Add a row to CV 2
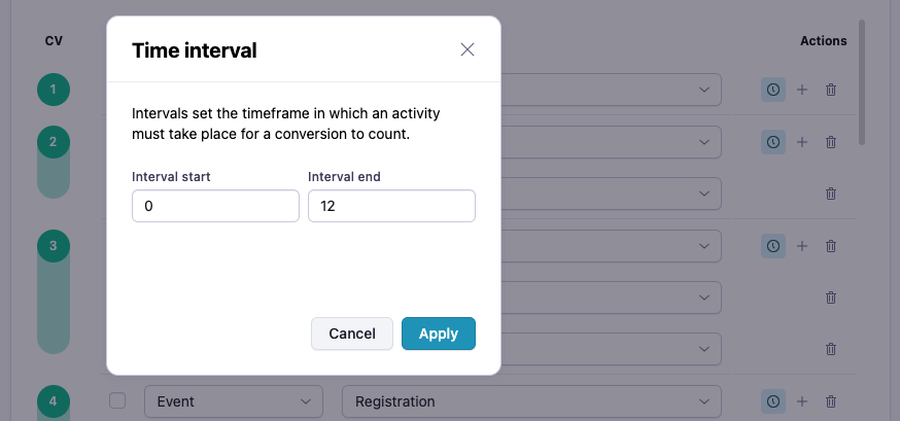The height and width of the screenshot is (421, 900). point(802,142)
